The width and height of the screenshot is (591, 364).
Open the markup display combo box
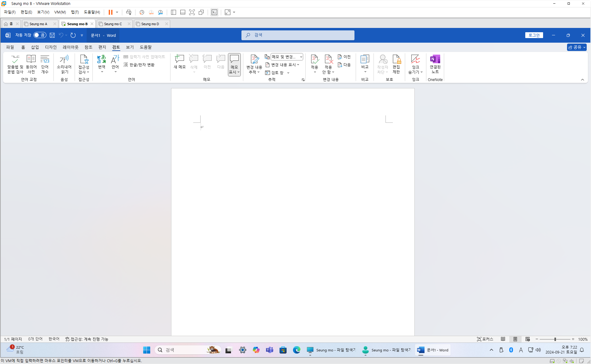click(x=287, y=57)
